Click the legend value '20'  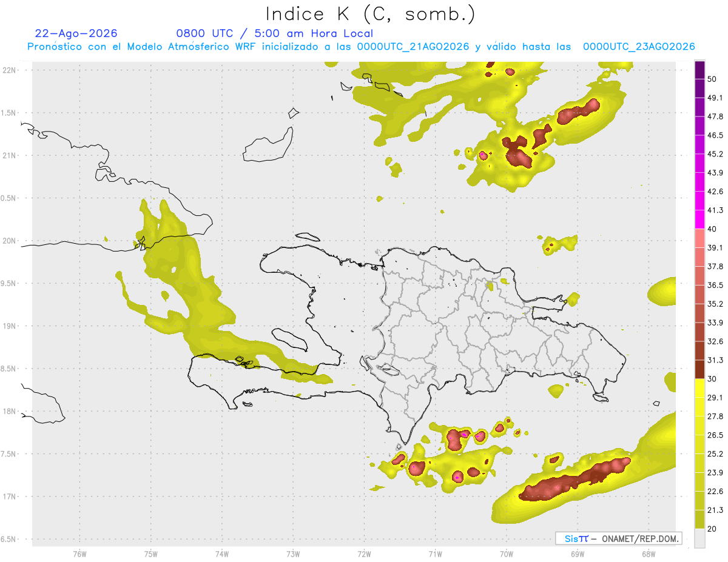[713, 529]
